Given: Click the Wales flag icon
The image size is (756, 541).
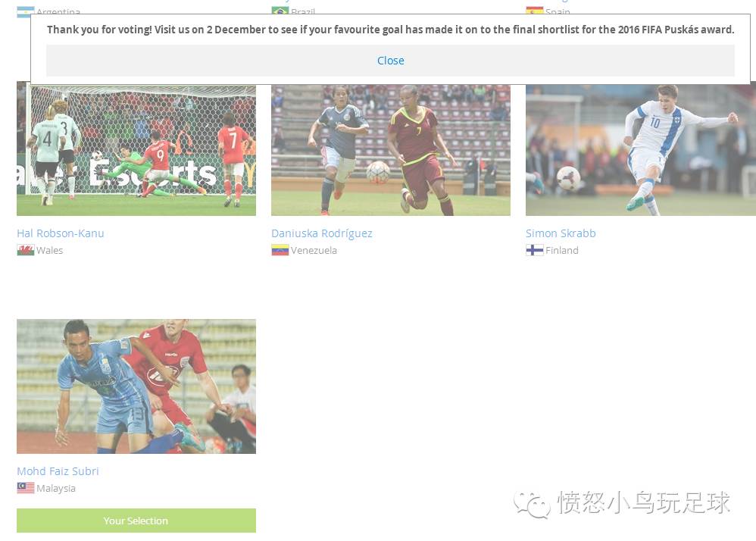Looking at the screenshot, I should pyautogui.click(x=26, y=250).
